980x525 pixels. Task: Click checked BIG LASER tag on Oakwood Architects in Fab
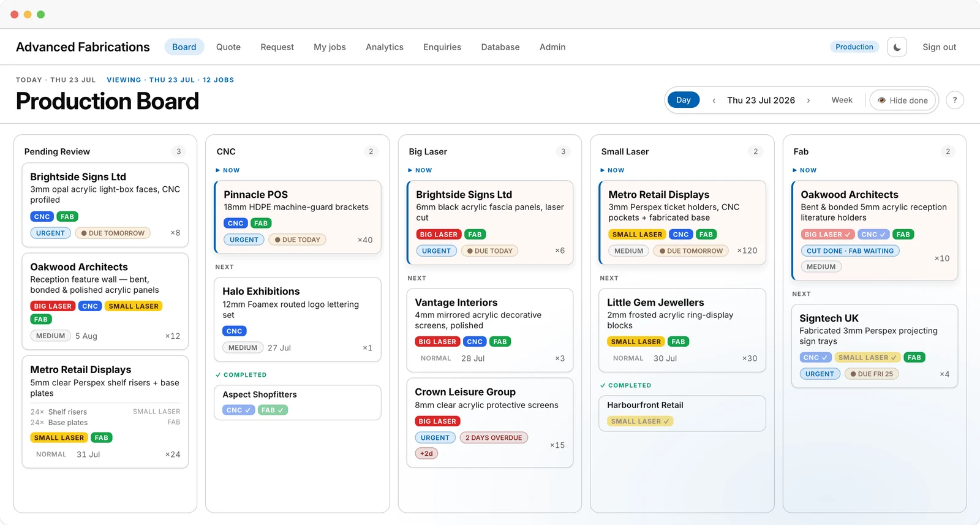(827, 235)
